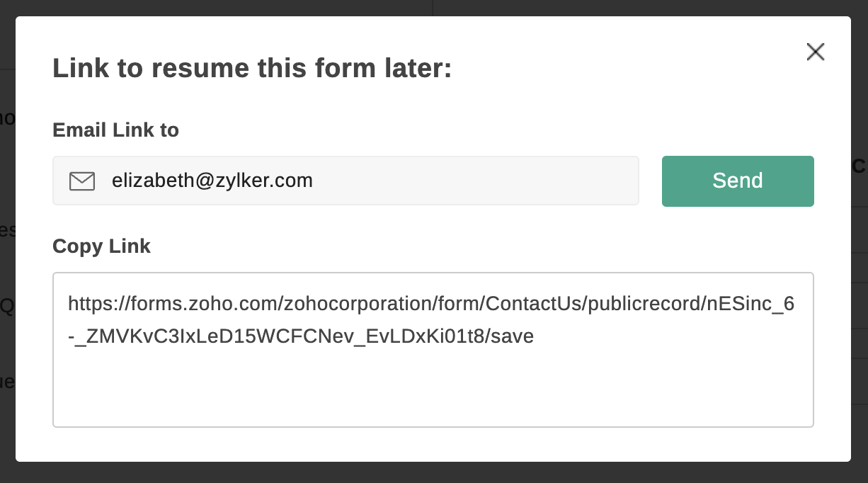This screenshot has height=483, width=868.
Task: Click the elizabeth@zylker.com address text
Action: [212, 181]
